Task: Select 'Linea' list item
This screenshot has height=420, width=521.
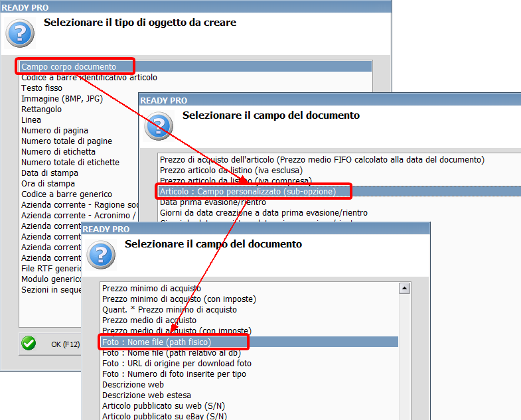Action: pyautogui.click(x=31, y=120)
